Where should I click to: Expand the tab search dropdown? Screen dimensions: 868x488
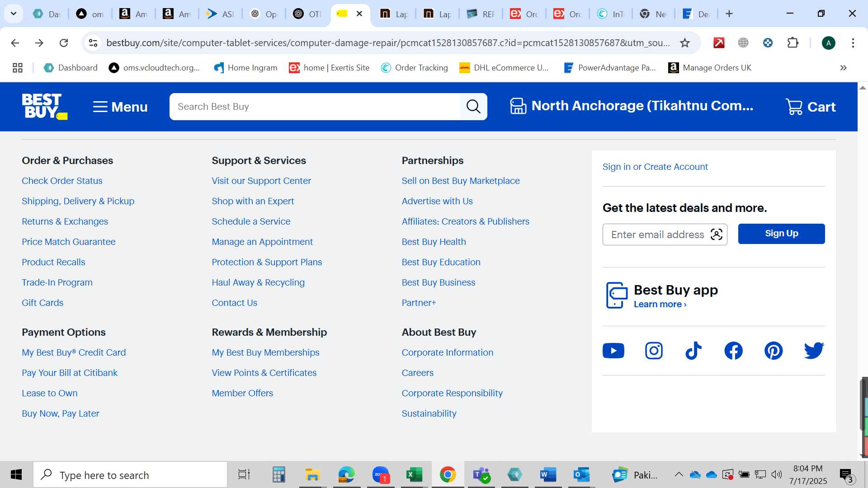[14, 14]
